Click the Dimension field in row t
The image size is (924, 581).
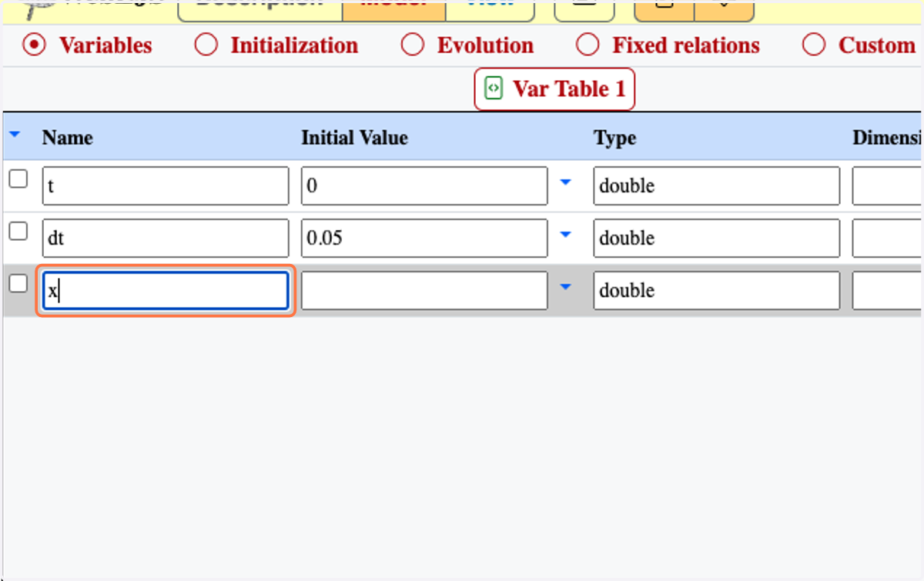[x=887, y=186]
